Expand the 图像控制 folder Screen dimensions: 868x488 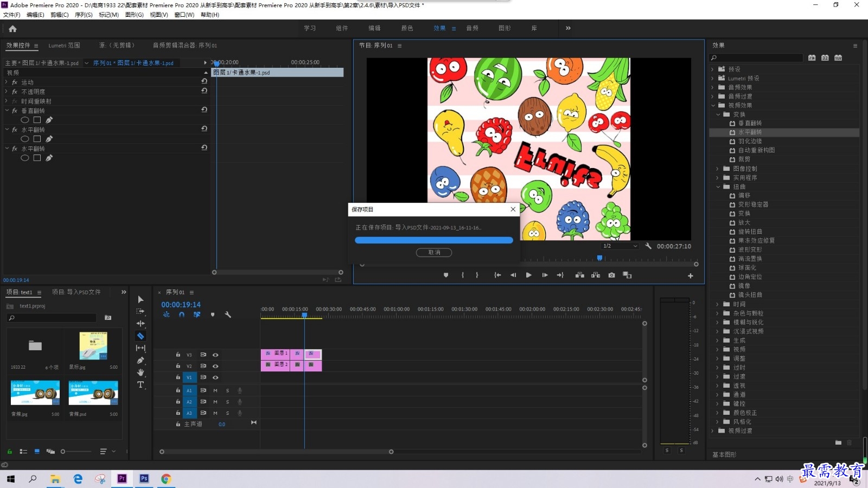[x=718, y=169]
